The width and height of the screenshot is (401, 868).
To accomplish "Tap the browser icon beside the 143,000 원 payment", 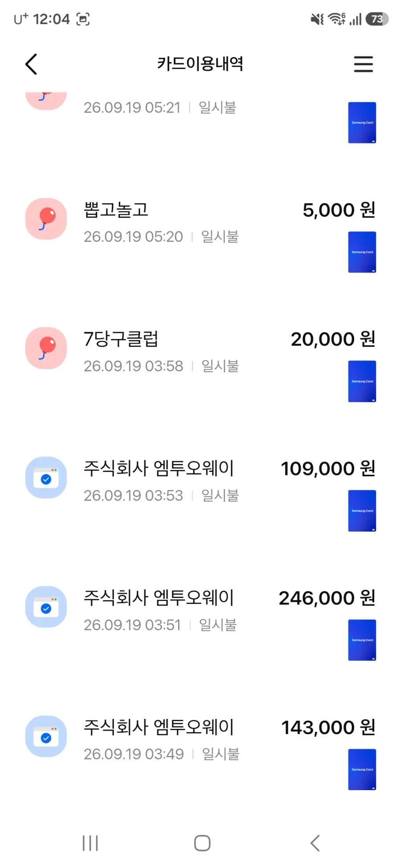I will pos(46,736).
